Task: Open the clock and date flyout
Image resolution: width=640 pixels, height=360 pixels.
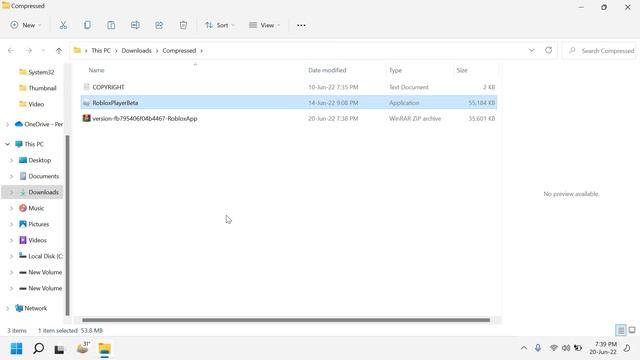Action: coord(603,348)
